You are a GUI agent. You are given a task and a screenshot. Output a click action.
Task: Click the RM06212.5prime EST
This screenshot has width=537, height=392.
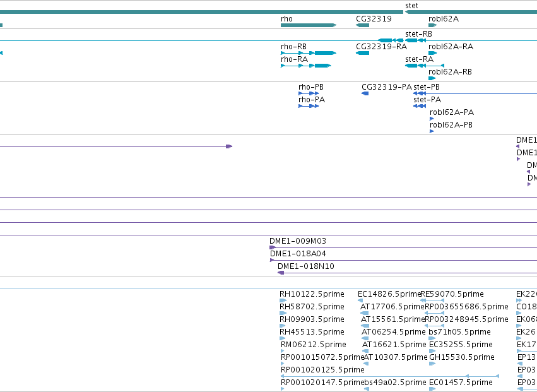[x=283, y=351]
